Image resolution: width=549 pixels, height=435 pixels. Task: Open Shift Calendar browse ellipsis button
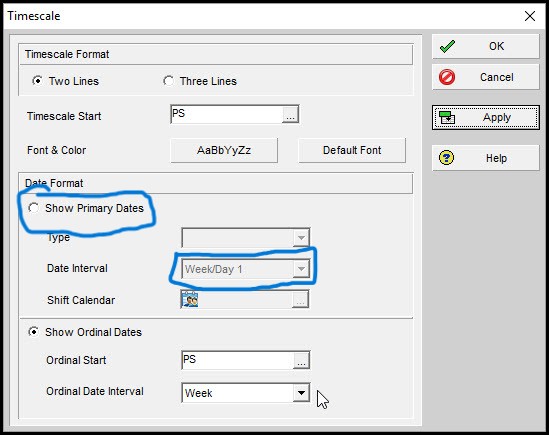pos(300,300)
